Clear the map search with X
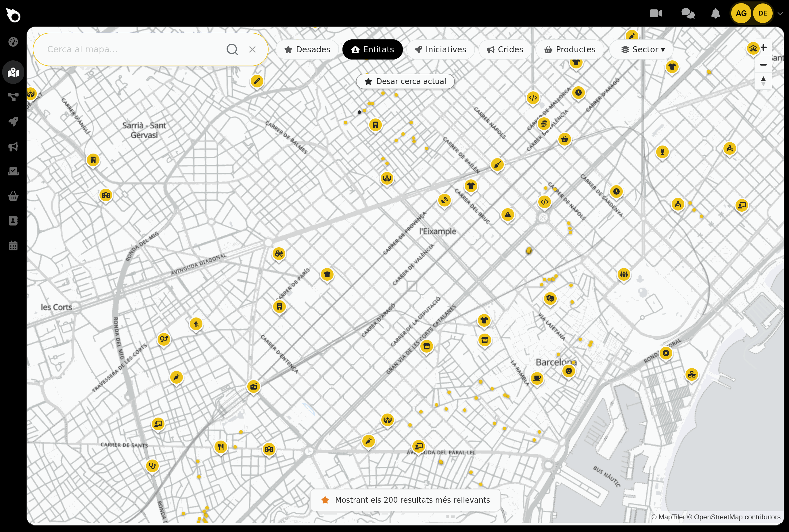 coord(252,49)
